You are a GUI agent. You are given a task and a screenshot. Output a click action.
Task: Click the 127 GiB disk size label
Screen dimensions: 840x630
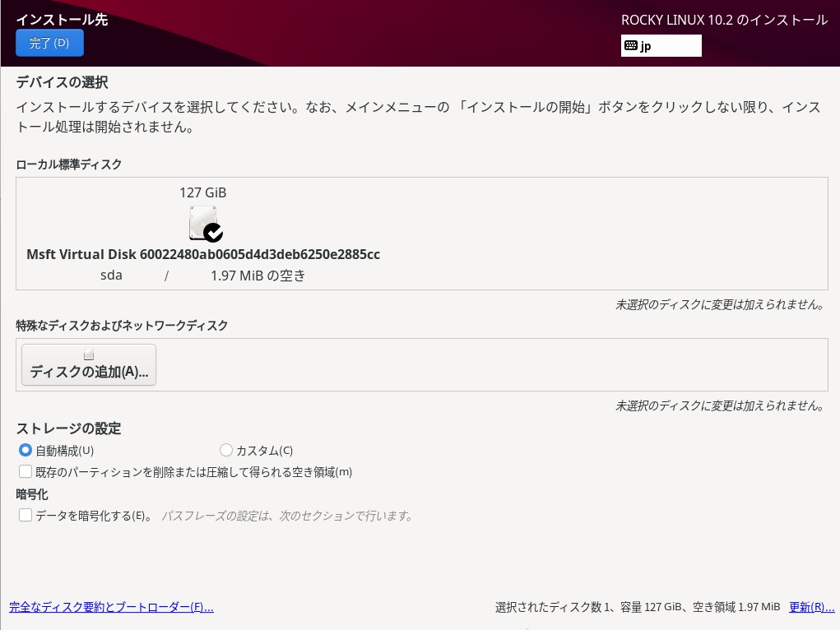pos(203,192)
